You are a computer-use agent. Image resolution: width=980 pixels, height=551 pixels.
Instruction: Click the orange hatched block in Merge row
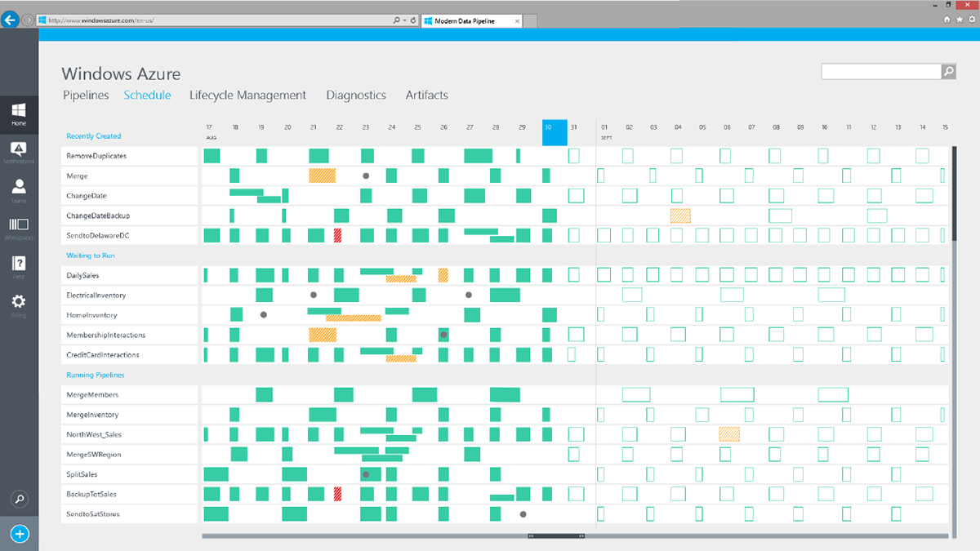(x=323, y=176)
